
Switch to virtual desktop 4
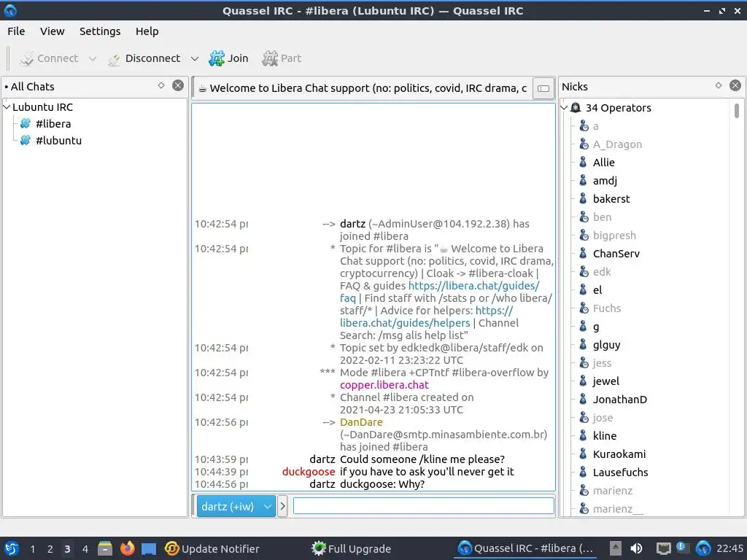[85, 549]
